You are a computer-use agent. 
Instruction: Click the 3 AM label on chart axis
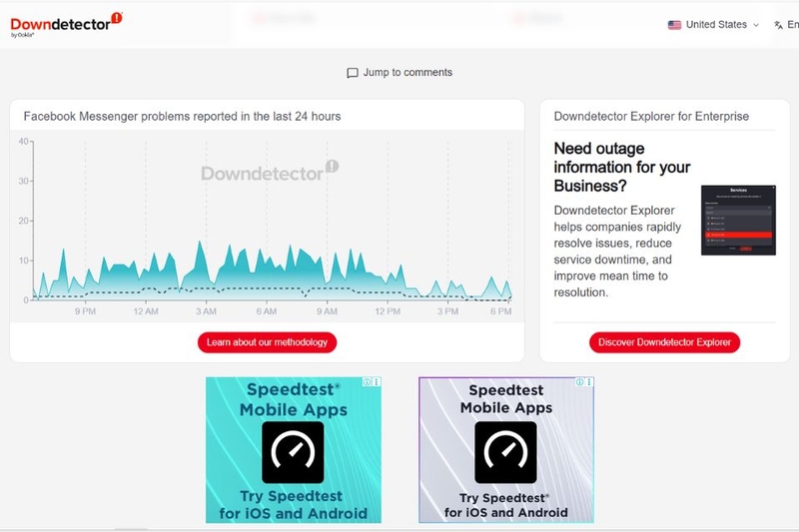(x=206, y=311)
